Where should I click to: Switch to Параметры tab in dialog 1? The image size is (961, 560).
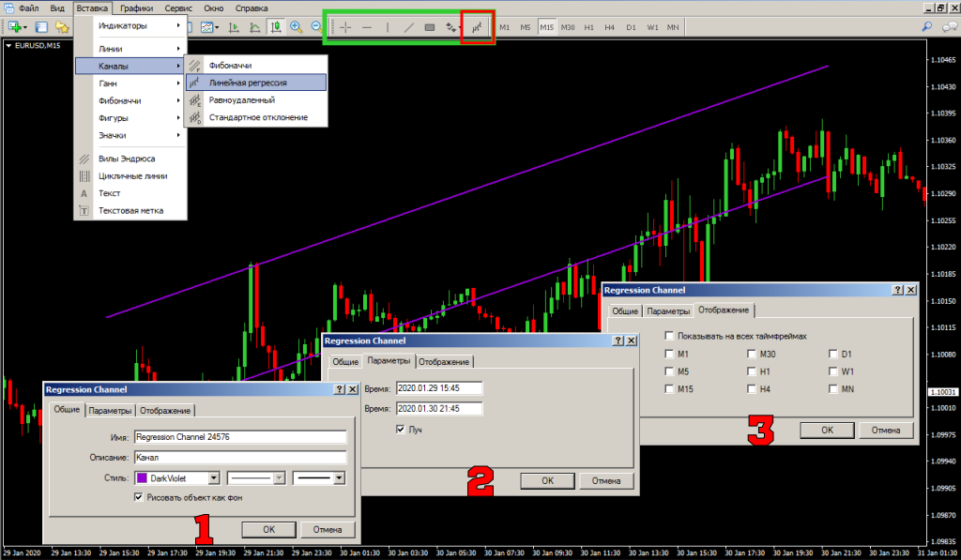[x=110, y=411]
